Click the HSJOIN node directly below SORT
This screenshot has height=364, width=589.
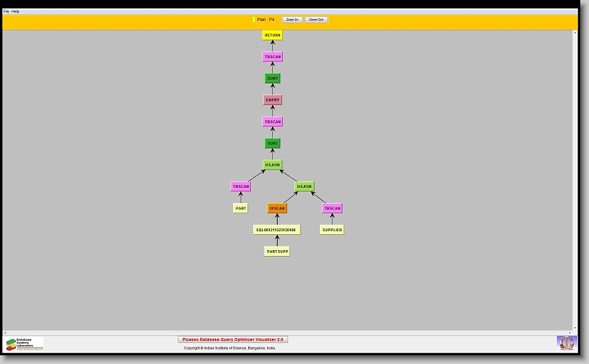pyautogui.click(x=273, y=165)
